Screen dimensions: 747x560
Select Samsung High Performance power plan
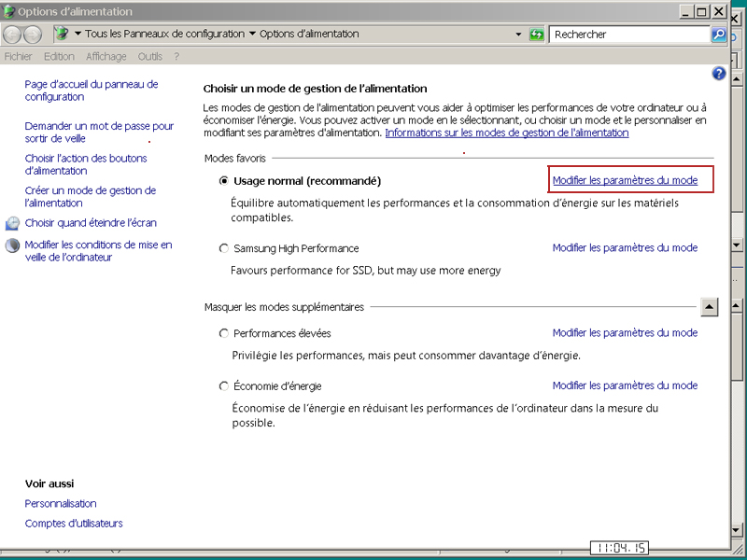tap(223, 248)
